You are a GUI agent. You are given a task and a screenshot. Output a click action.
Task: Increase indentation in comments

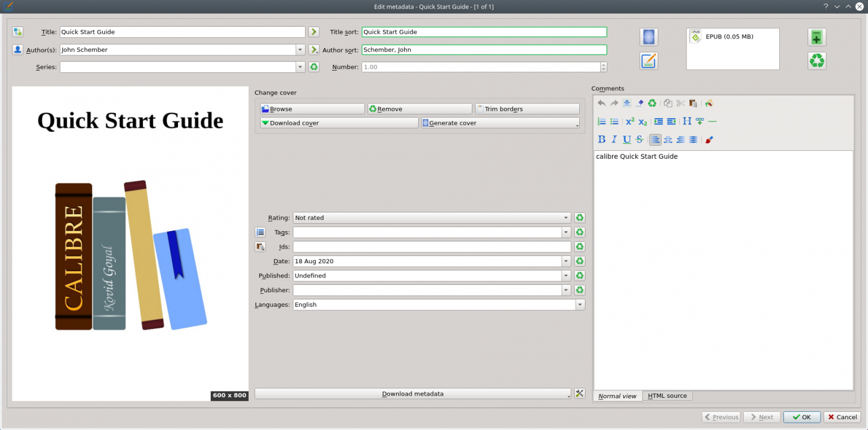(x=658, y=121)
